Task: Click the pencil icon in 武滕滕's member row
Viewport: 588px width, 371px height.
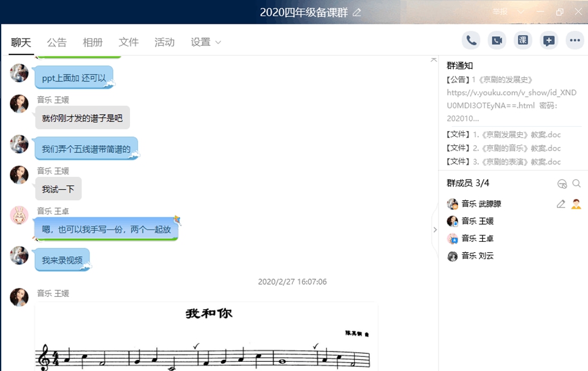Action: pos(560,204)
